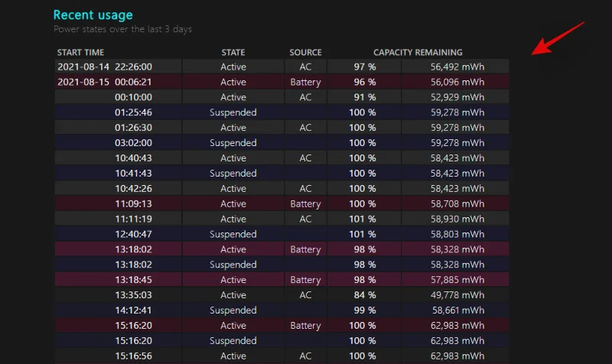Click the 49,778 mWh capacity value
Viewport: 612px width, 364px height.
point(457,295)
